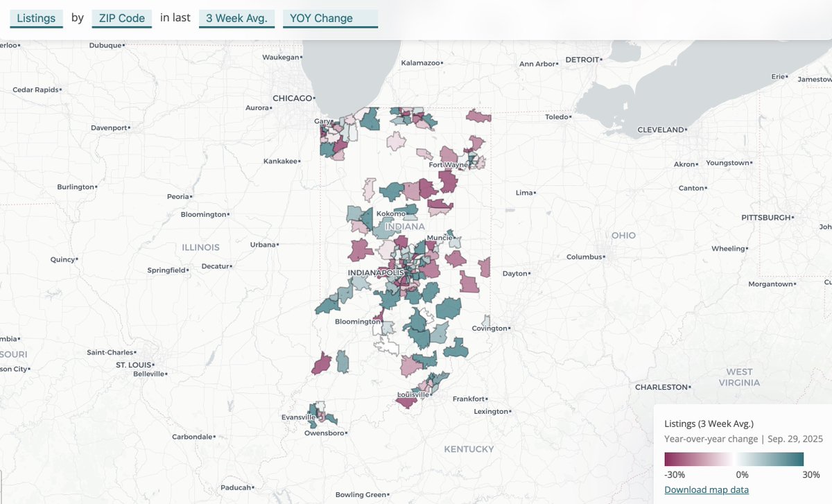Viewport: 832px width, 504px height.
Task: Open the Listings metric dropdown
Action: tap(36, 18)
